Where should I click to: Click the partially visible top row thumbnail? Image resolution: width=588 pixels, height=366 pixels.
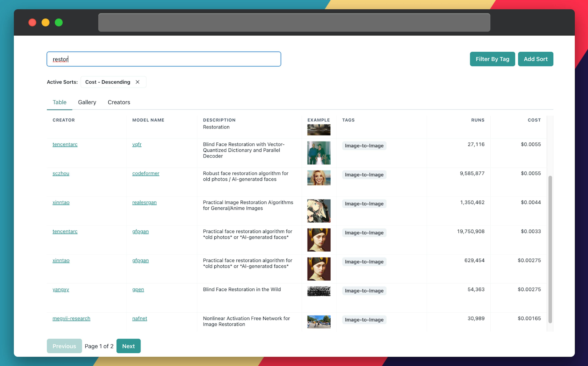319,130
